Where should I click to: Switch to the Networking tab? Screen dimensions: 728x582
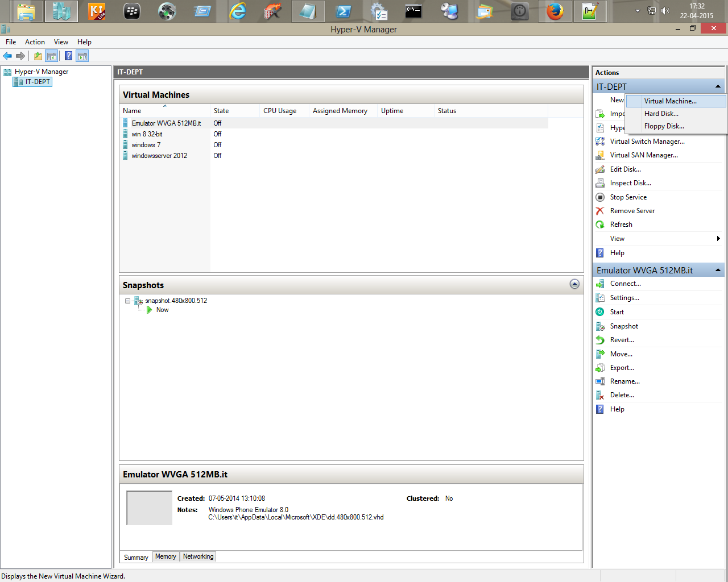(x=198, y=557)
